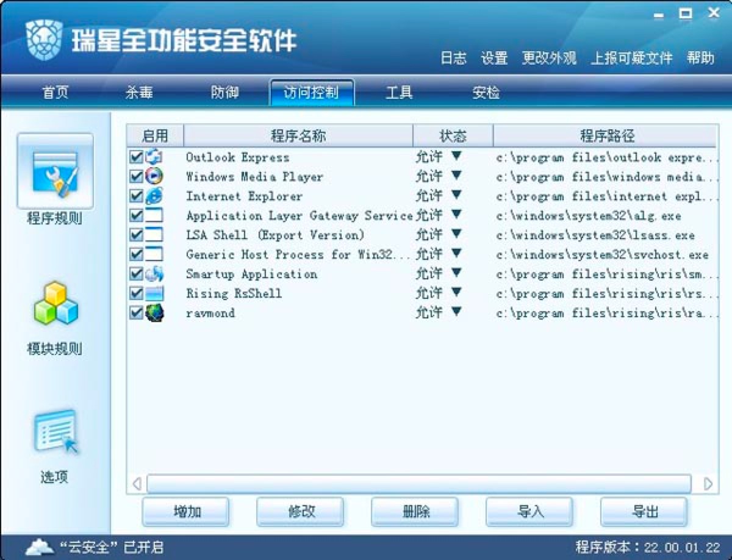Click the horizontal scrollbar thumb of the list
This screenshot has width=732, height=560.
[418, 484]
